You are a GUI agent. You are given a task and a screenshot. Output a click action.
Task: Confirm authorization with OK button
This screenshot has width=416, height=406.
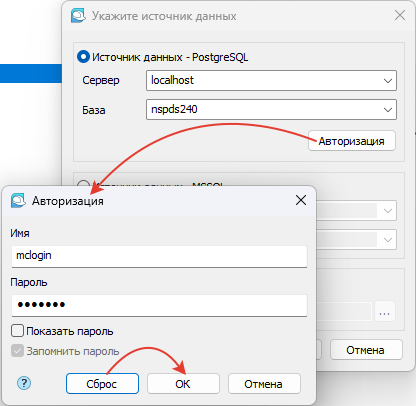coord(183,384)
